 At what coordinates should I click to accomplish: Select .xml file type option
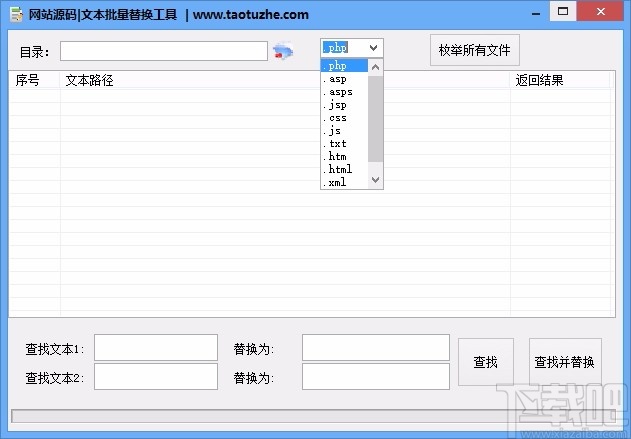click(x=344, y=182)
